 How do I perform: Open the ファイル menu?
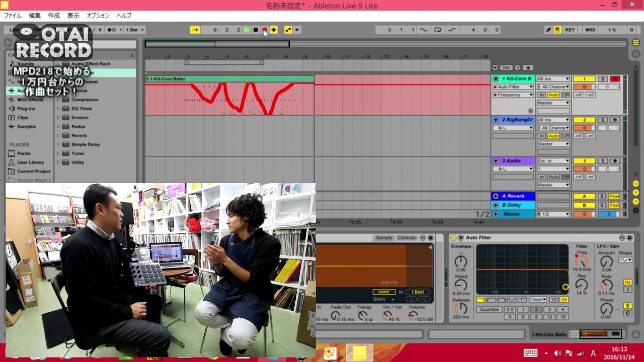13,16
